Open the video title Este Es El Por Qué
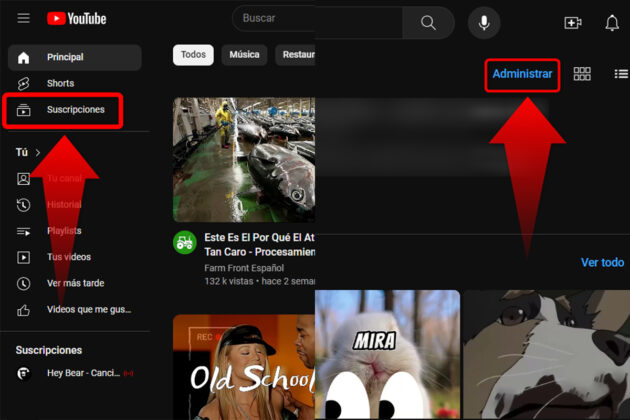 260,245
